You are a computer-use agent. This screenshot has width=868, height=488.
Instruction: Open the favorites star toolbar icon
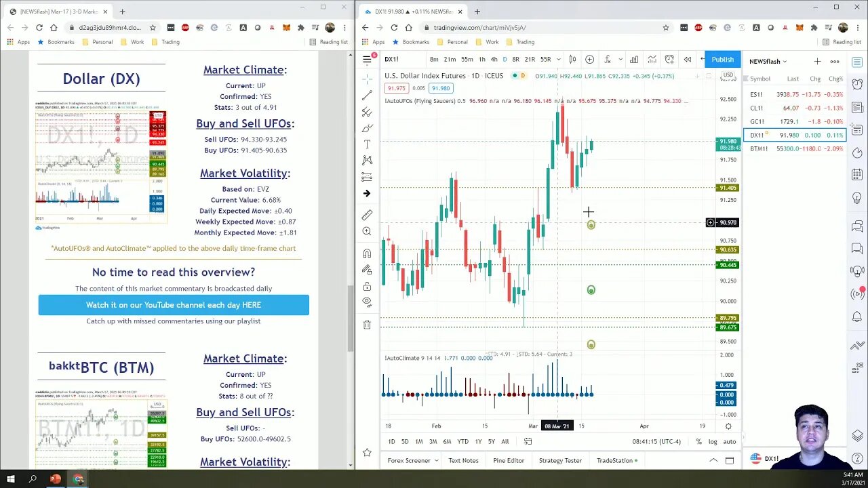click(x=367, y=452)
